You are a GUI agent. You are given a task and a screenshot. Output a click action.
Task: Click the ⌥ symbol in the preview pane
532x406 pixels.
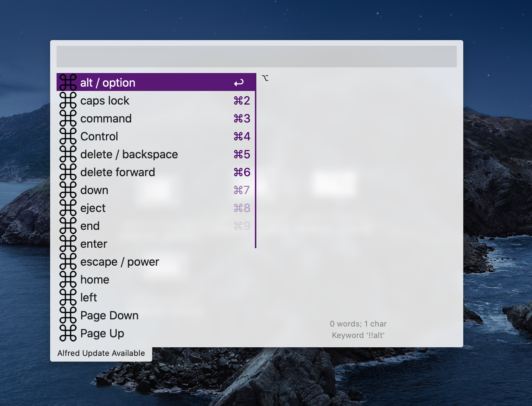(x=265, y=78)
